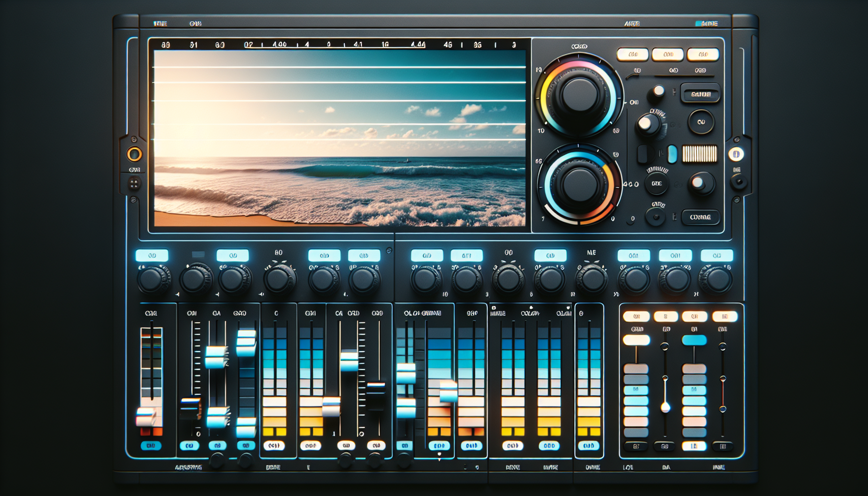The image size is (868, 496).
Task: Tap the cream ribbed striped pad in the color panel
Action: click(x=699, y=154)
